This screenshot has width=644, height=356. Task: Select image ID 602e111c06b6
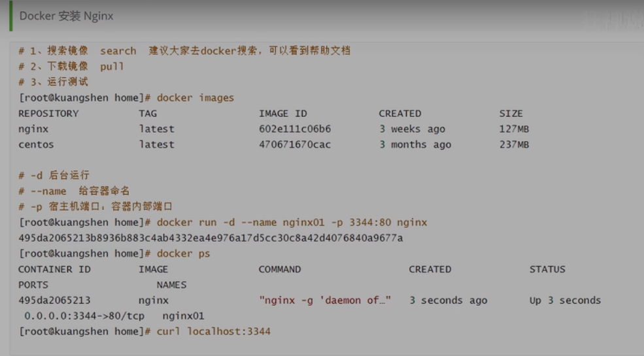tap(295, 129)
